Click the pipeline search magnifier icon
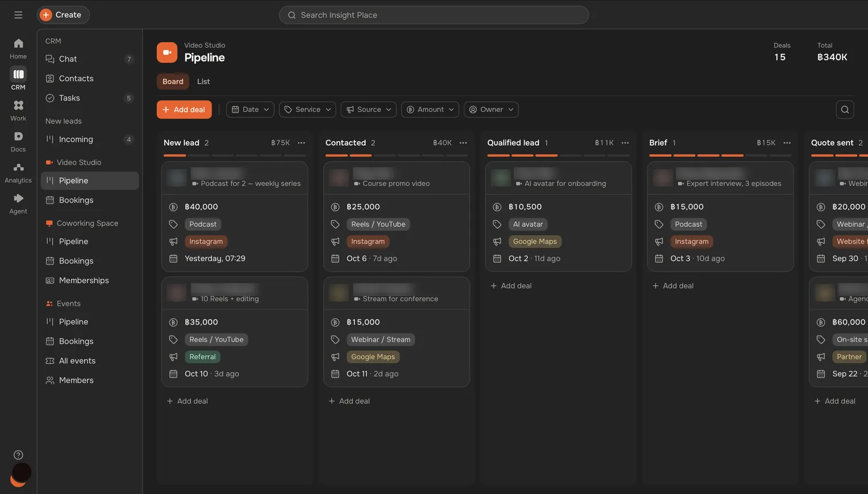The height and width of the screenshot is (494, 868). (x=845, y=110)
